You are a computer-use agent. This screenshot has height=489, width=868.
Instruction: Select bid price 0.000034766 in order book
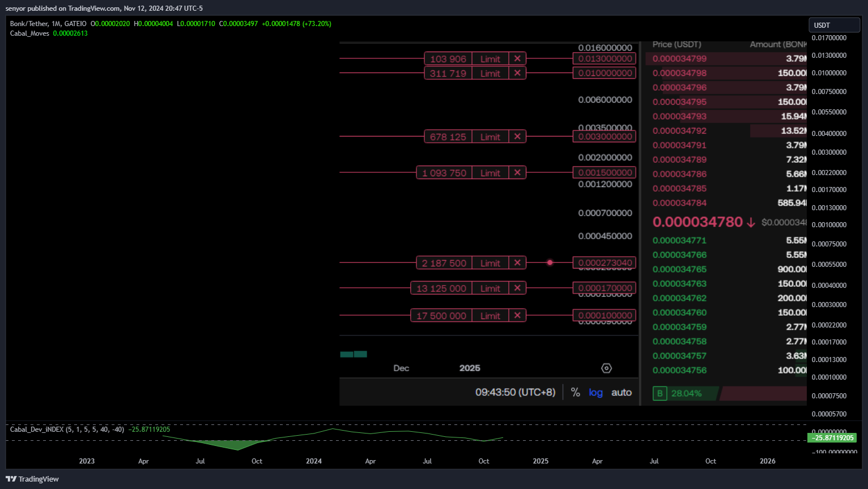[x=679, y=255]
